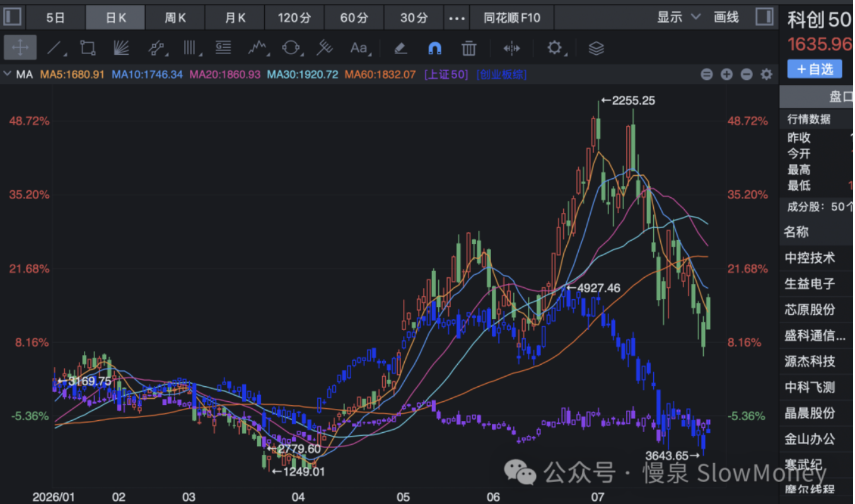The width and height of the screenshot is (855, 504).
Task: Select the text note annotation tool
Action: pos(223,47)
